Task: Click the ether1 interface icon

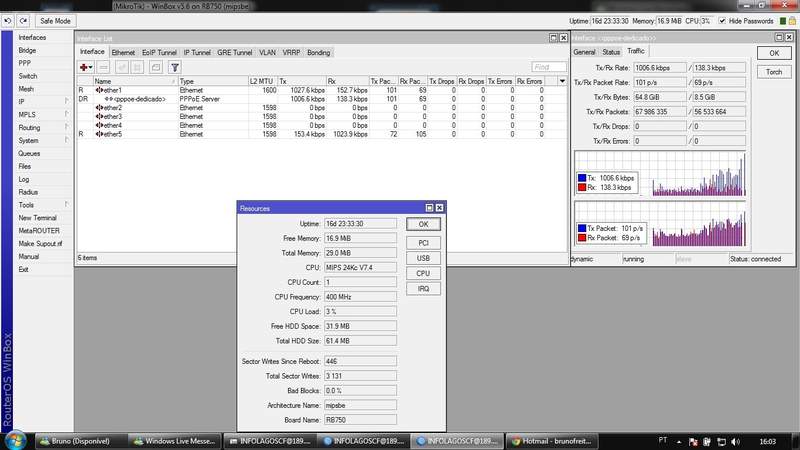Action: point(99,90)
